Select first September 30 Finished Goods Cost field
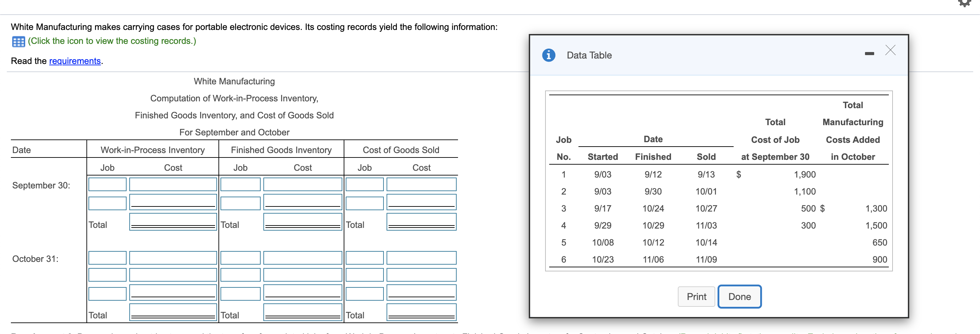 pos(303,184)
